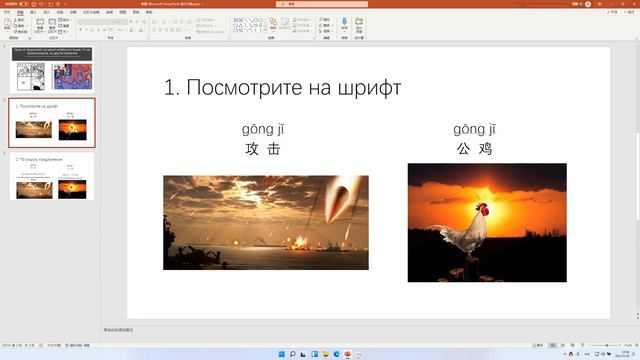
Task: Click the Redo arrow in title bar
Action: point(51,4)
